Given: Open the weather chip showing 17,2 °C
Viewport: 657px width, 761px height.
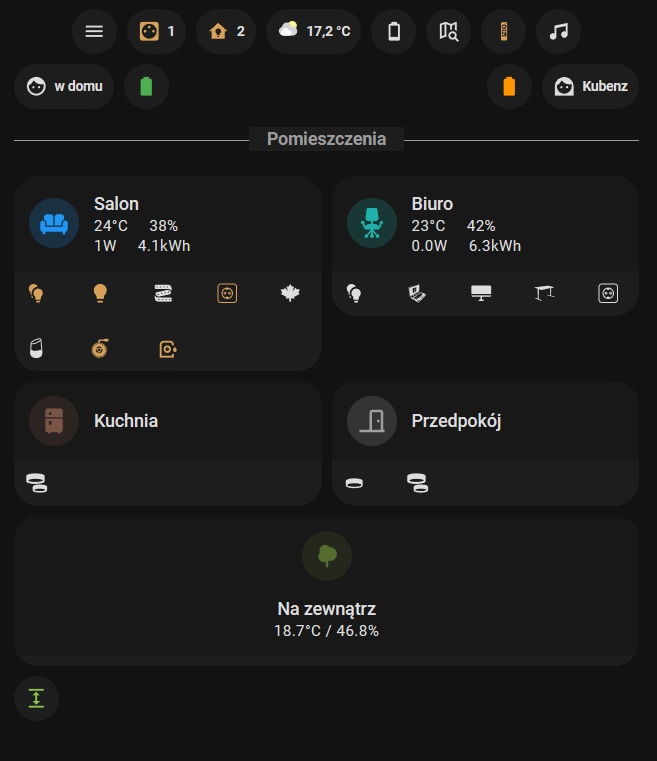Looking at the screenshot, I should coord(313,31).
